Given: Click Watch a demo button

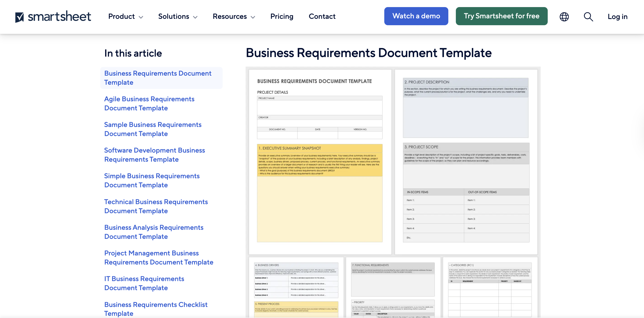Looking at the screenshot, I should click(x=416, y=16).
